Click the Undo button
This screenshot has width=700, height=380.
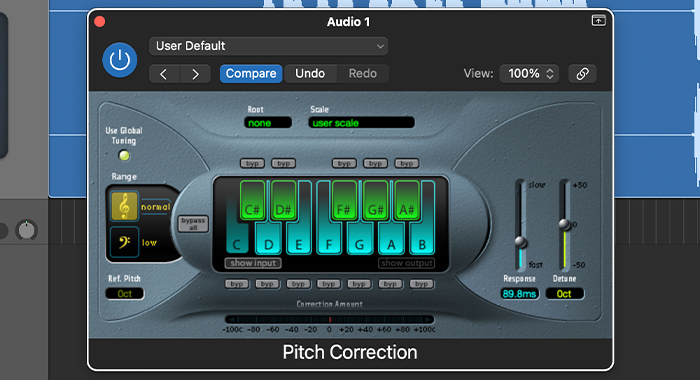click(310, 74)
